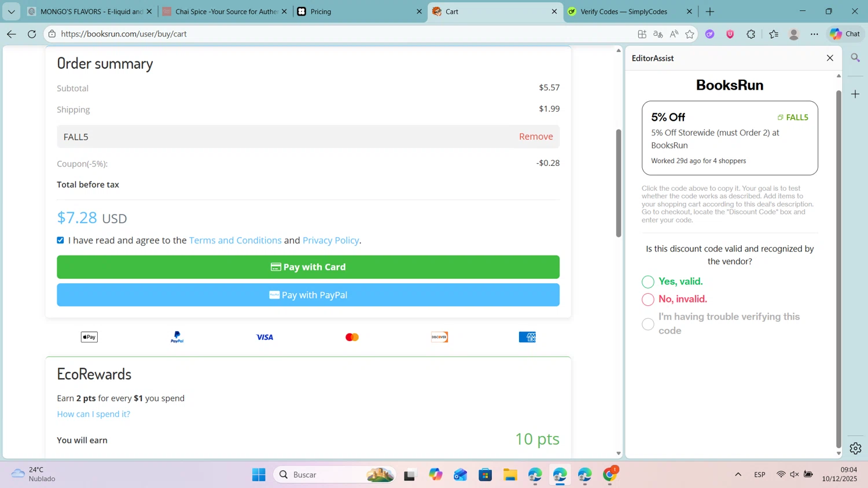Screen dimensions: 868x488
Task: Select 'I'm having trouble verifying this code'
Action: [x=648, y=324]
